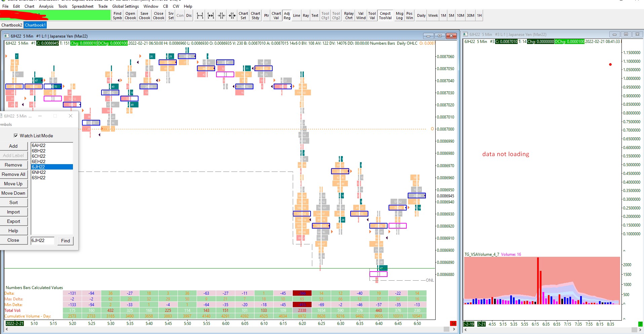The image size is (644, 334).
Task: Open a chartbook with Open Cbook
Action: tap(130, 15)
